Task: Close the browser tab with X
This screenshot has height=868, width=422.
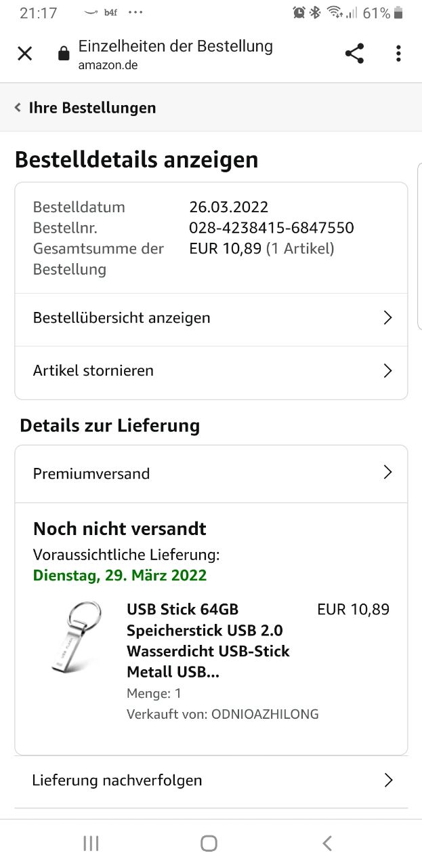Action: point(24,54)
